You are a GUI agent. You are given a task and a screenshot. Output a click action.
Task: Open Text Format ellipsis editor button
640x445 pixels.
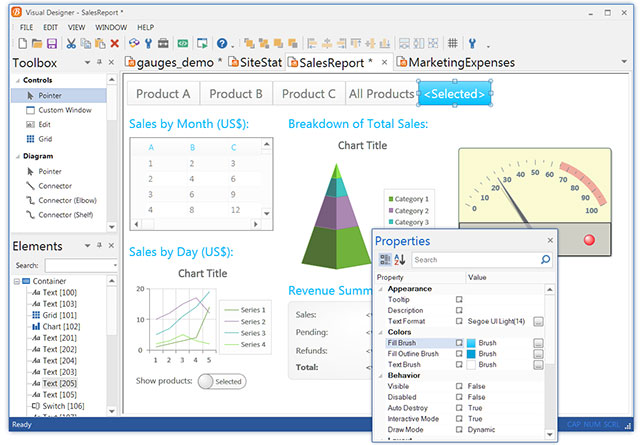coord(538,321)
